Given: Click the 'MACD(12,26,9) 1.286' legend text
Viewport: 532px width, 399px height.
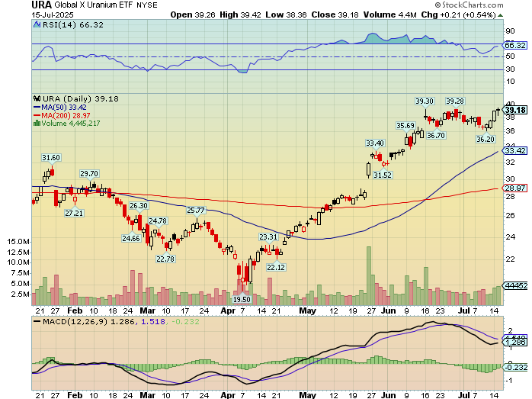Looking at the screenshot, I should click(88, 321).
